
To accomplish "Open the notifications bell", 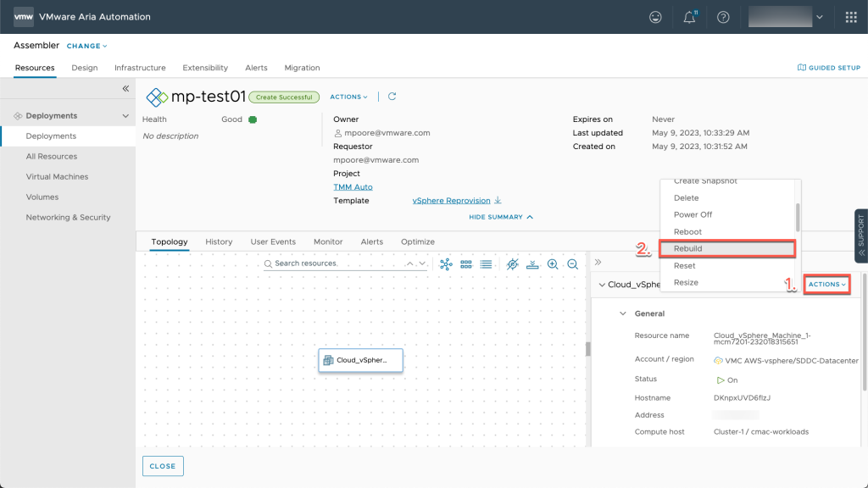I will click(689, 17).
